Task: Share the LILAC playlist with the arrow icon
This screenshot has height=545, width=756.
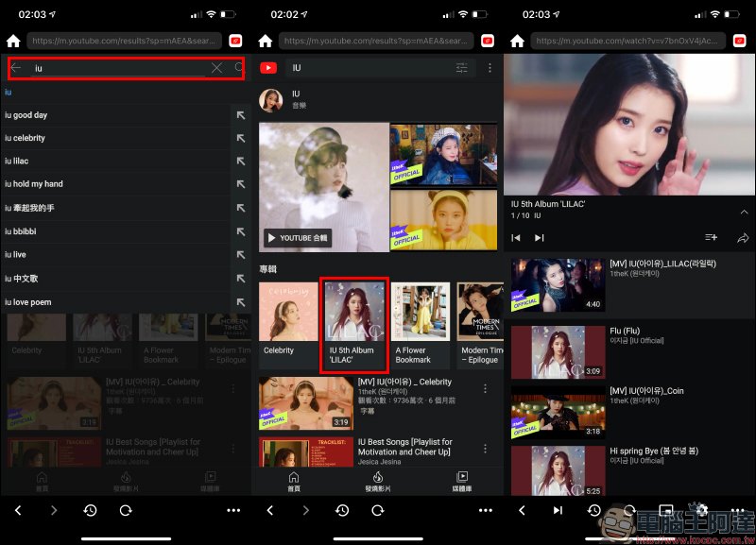Action: click(743, 238)
